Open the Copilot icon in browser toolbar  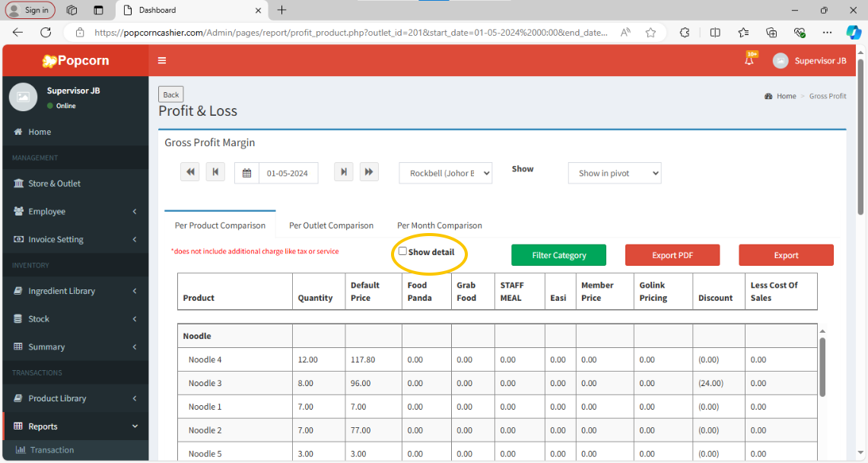click(853, 33)
